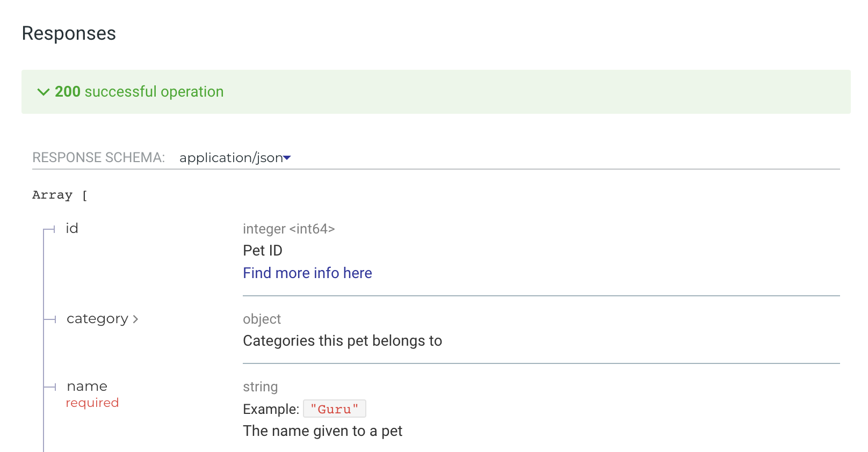Click 'Categories this pet belongs to' description

[342, 340]
